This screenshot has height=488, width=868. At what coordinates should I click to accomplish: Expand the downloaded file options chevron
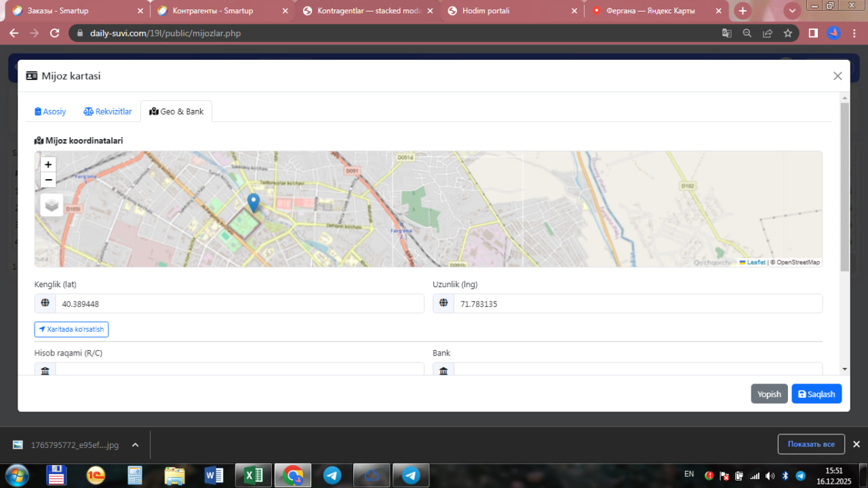[135, 445]
